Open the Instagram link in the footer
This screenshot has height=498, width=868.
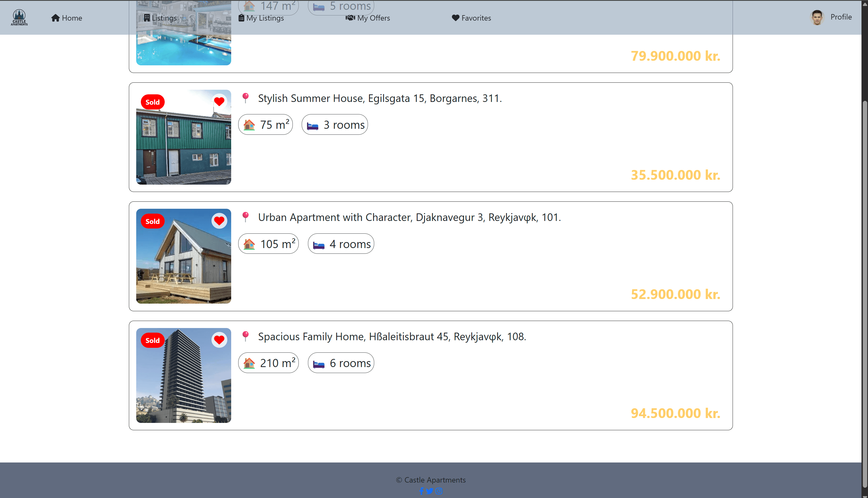(439, 491)
